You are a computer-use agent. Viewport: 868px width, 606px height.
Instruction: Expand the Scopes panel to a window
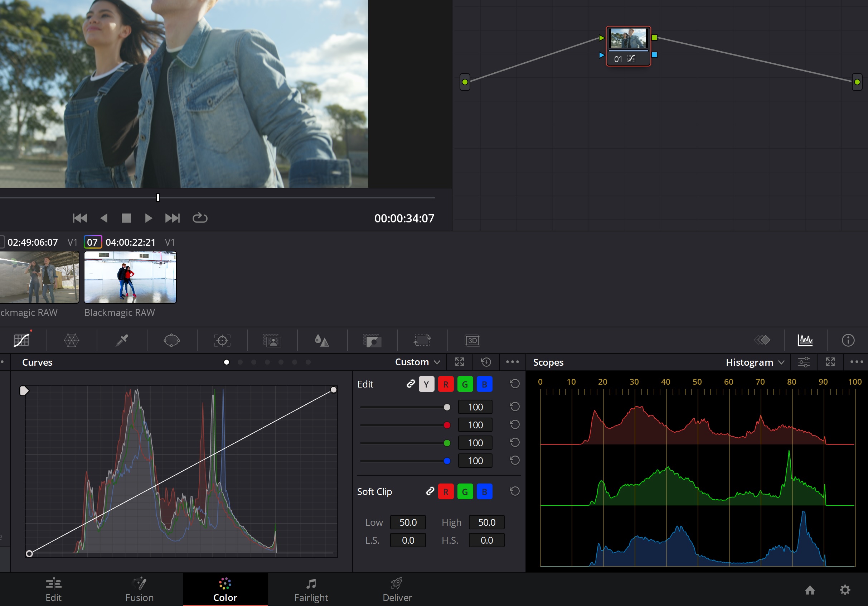point(830,362)
